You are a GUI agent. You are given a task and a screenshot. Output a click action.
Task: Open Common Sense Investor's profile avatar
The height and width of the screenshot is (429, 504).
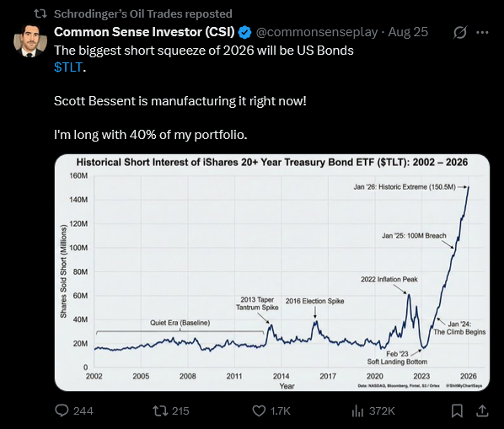30,41
